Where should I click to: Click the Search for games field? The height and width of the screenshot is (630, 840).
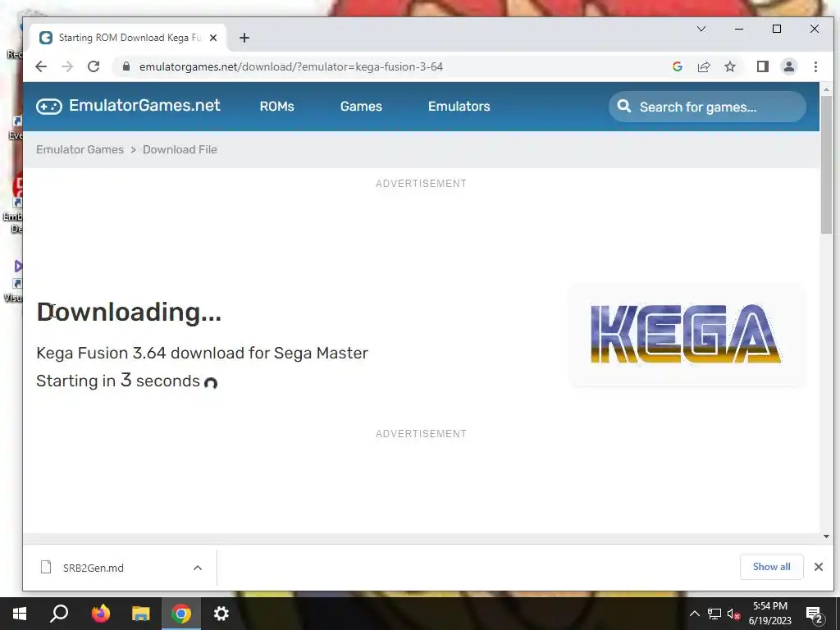[707, 107]
